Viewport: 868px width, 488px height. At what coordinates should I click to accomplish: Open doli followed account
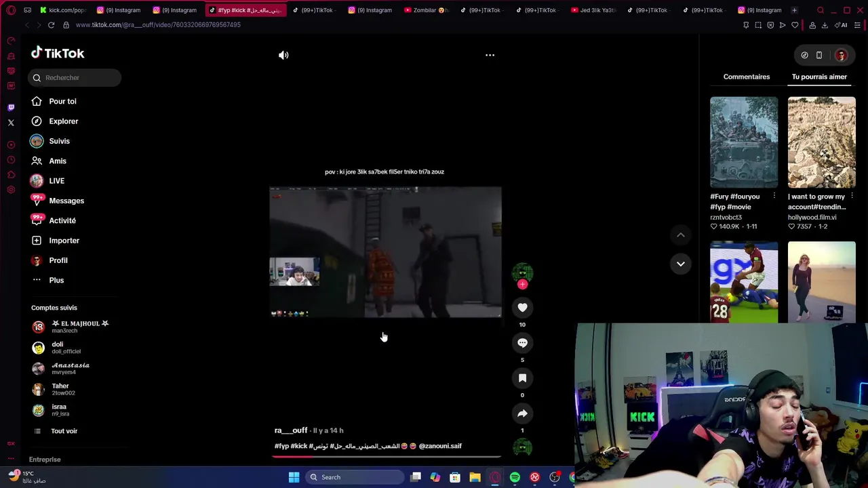click(57, 348)
